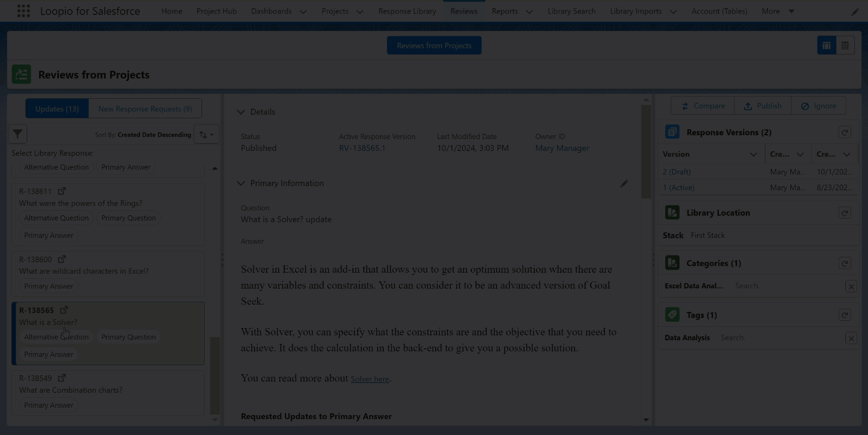Switch to the table view layout icon

click(x=845, y=45)
